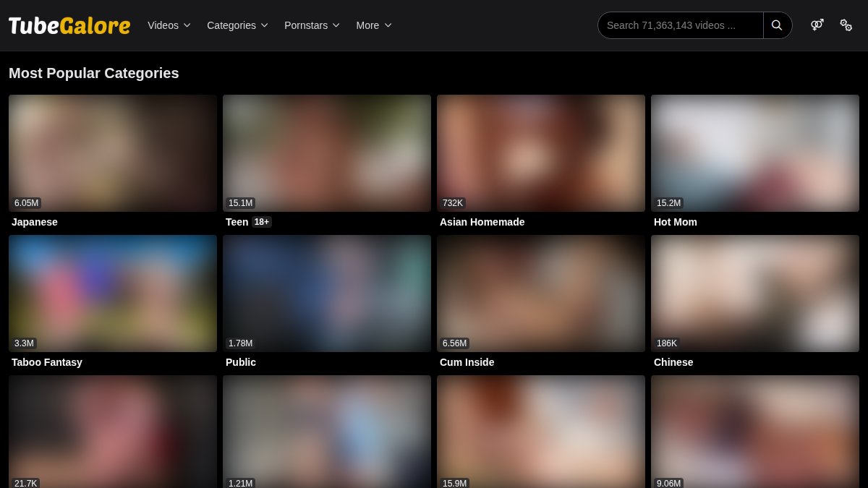The width and height of the screenshot is (868, 488).
Task: Click the search magnifier icon
Action: click(x=777, y=25)
